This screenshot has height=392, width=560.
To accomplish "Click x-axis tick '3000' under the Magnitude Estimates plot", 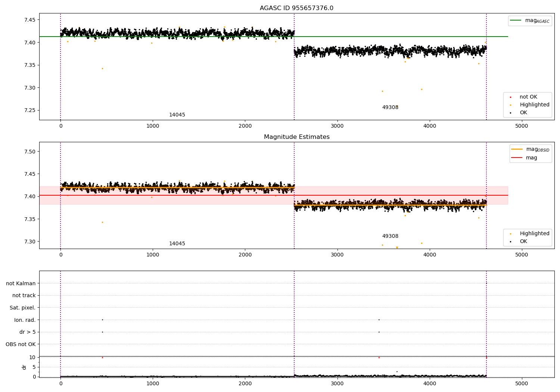I will 337,255.
